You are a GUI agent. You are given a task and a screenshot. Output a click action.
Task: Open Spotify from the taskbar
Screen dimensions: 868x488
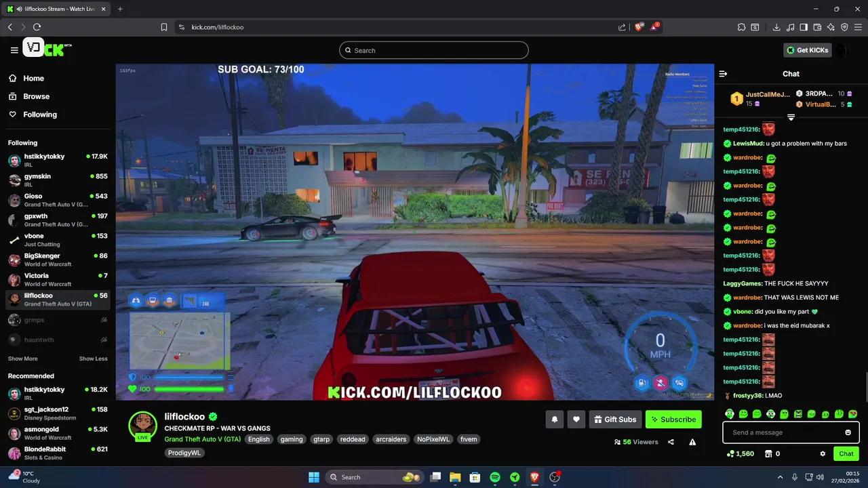pos(495,477)
